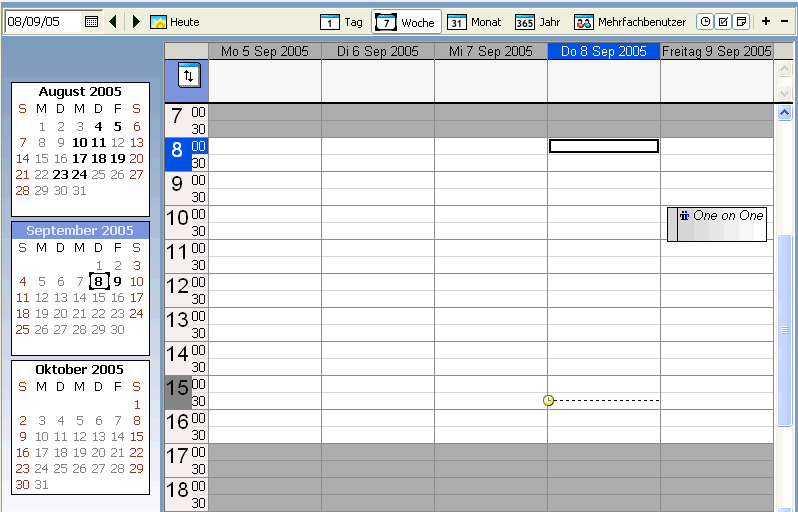Click the sort arrows icon in all-day area
The width and height of the screenshot is (798, 512).
[x=189, y=76]
